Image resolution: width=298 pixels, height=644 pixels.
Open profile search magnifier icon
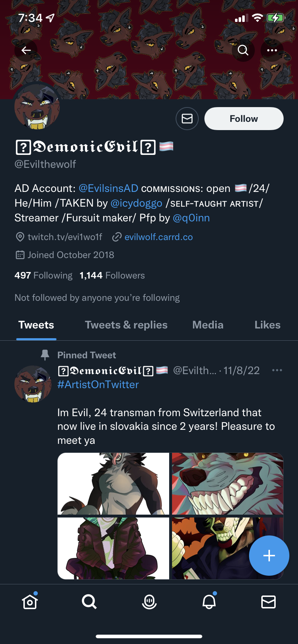click(243, 50)
